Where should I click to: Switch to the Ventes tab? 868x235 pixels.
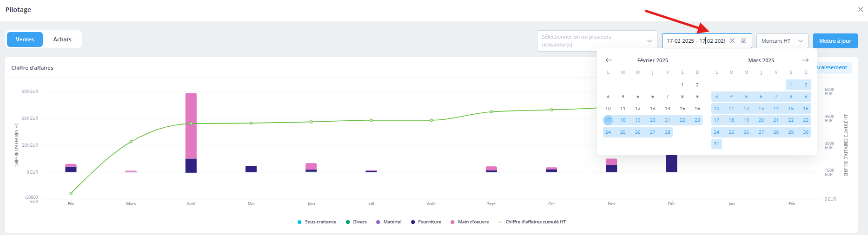coord(25,39)
